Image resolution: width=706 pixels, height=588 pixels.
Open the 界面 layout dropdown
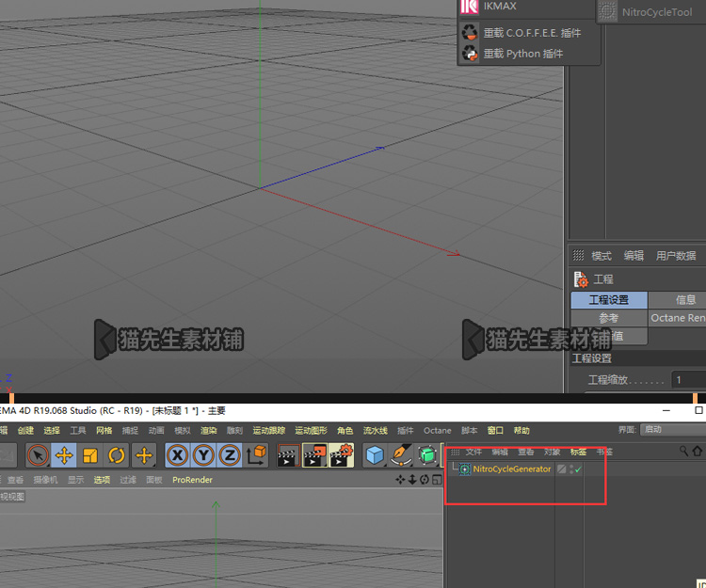[x=673, y=430]
